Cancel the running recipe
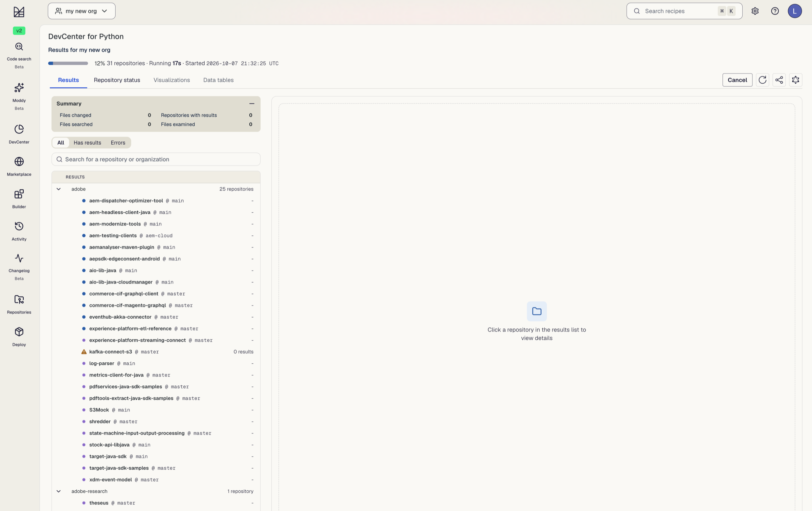The width and height of the screenshot is (812, 511). [737, 80]
